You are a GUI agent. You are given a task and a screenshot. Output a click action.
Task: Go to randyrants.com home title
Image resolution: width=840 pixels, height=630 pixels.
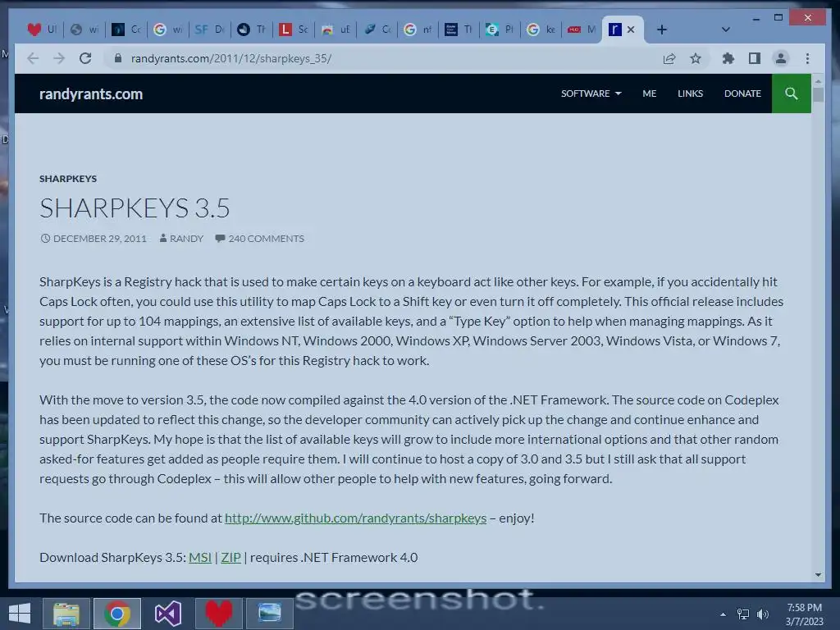click(91, 94)
